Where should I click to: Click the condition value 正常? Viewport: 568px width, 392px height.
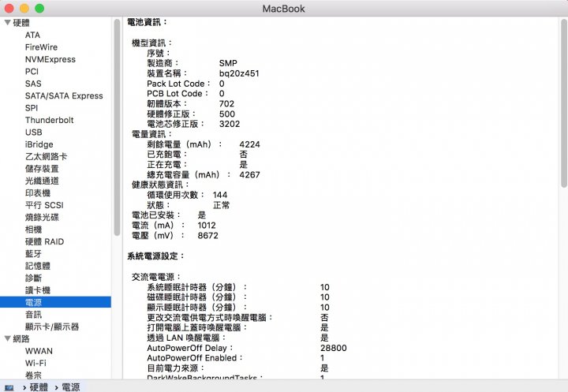tap(222, 205)
